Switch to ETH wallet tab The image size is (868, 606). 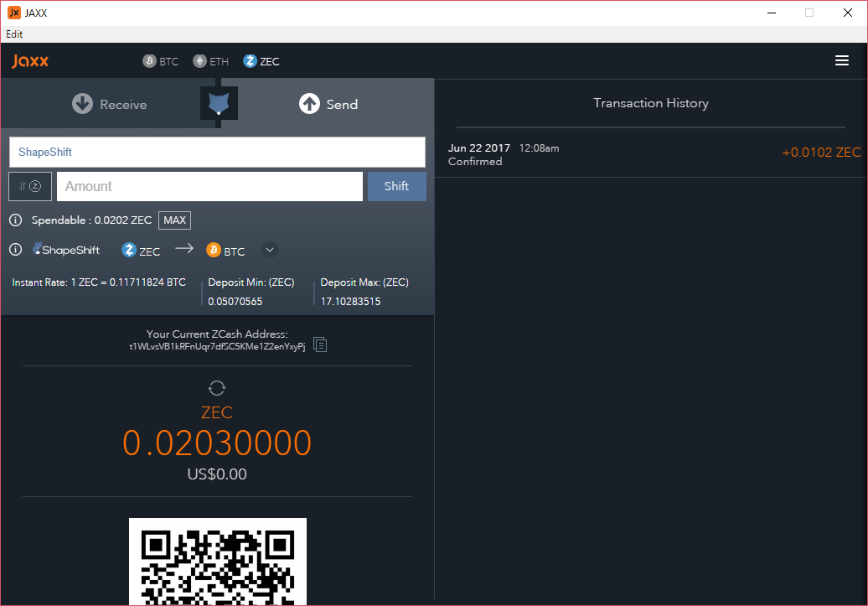(x=211, y=61)
